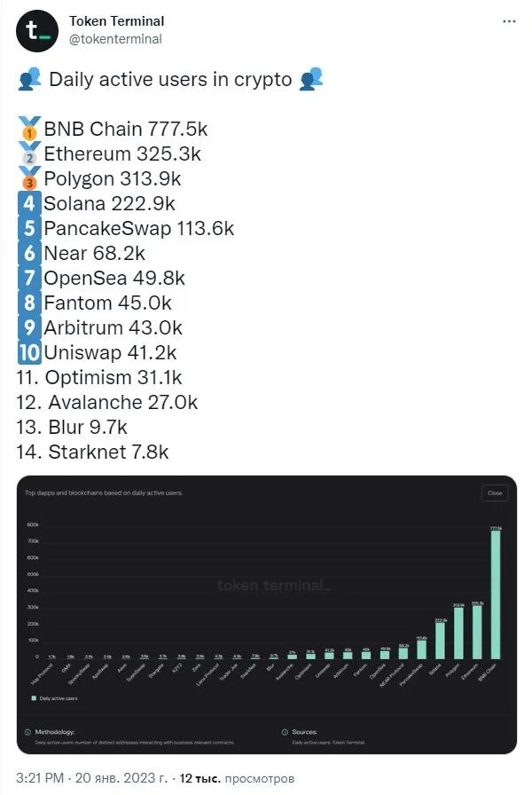532x795 pixels.
Task: Click the Methodology info icon
Action: (x=27, y=732)
